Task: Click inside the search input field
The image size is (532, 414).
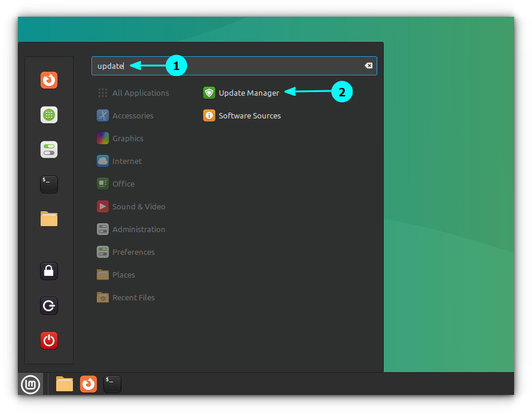Action: [233, 66]
